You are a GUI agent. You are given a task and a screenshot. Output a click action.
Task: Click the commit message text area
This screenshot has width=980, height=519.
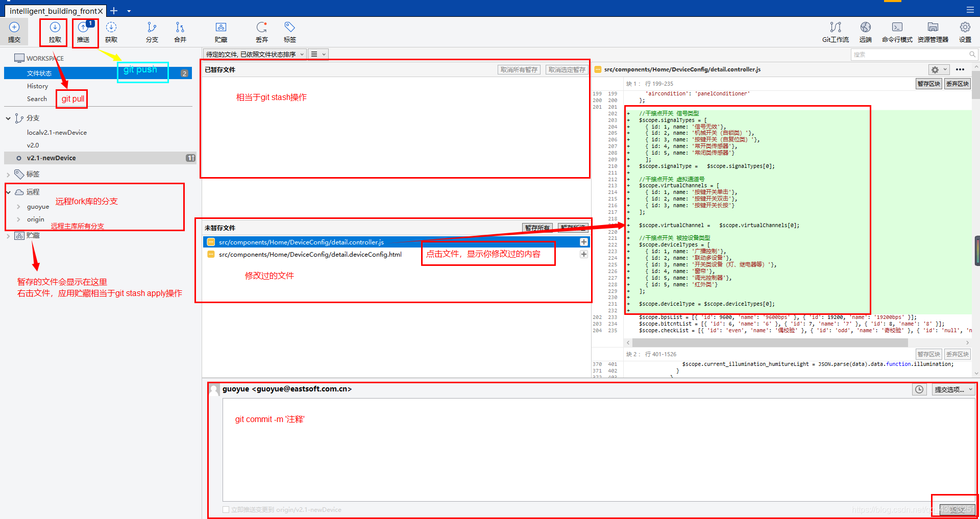(599, 450)
